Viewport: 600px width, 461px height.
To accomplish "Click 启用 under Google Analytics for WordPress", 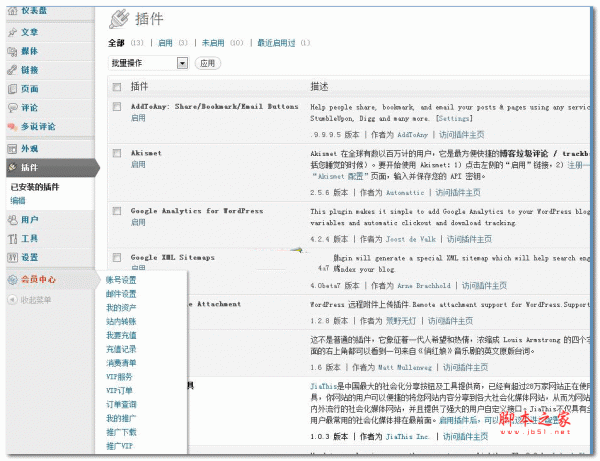I will pos(138,222).
